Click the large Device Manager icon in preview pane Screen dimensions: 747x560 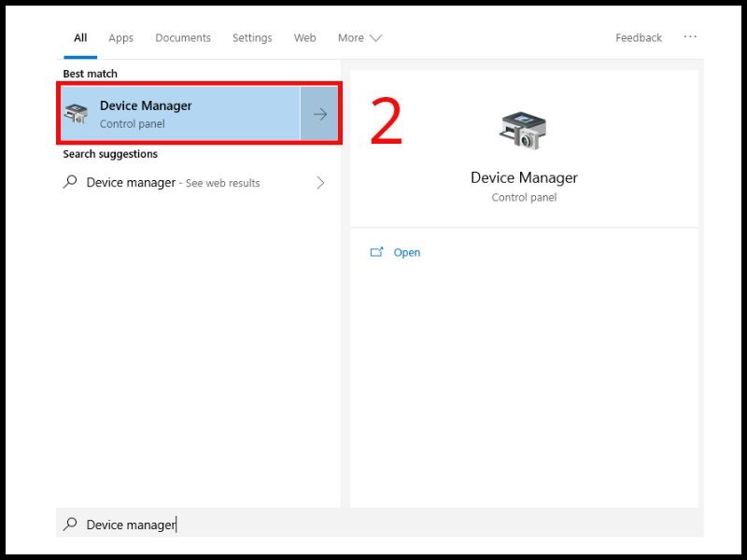pyautogui.click(x=523, y=130)
